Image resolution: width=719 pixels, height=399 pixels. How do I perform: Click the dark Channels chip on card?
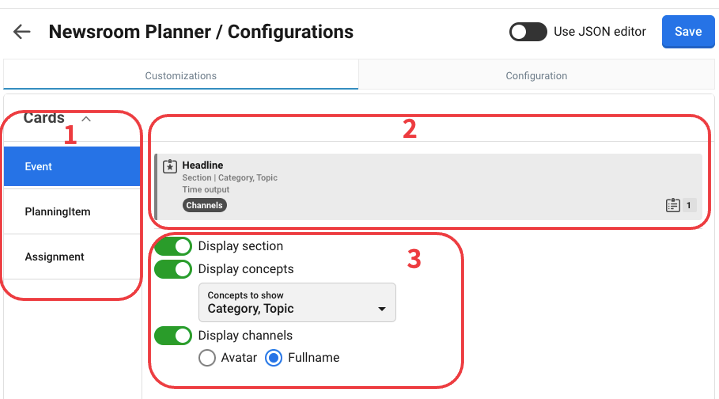point(205,205)
